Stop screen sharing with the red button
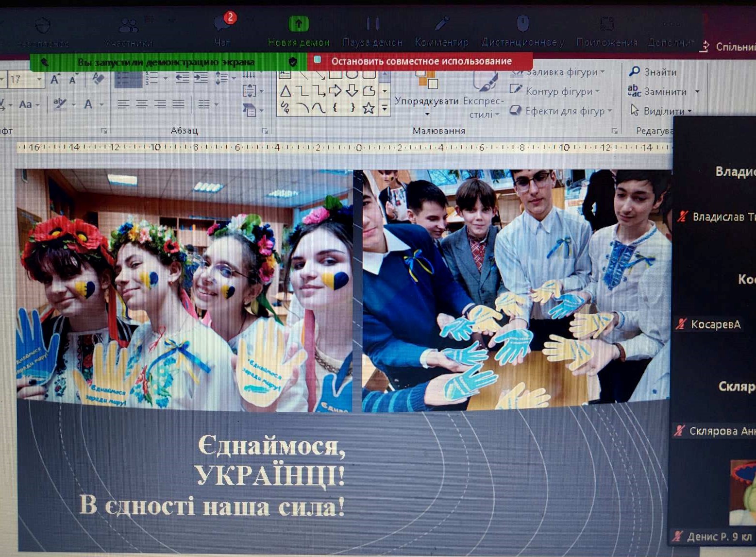This screenshot has width=756, height=557. tap(420, 62)
